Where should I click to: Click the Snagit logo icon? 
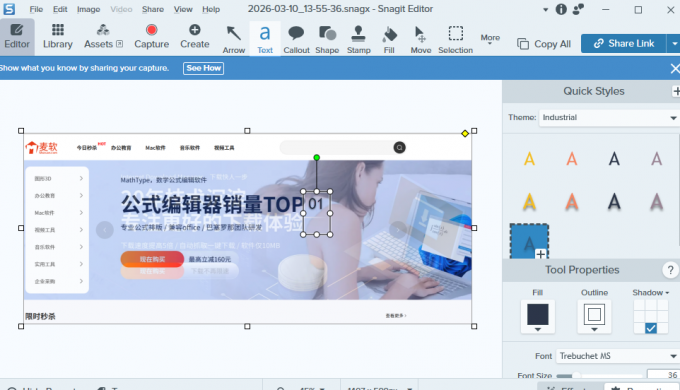click(x=9, y=9)
